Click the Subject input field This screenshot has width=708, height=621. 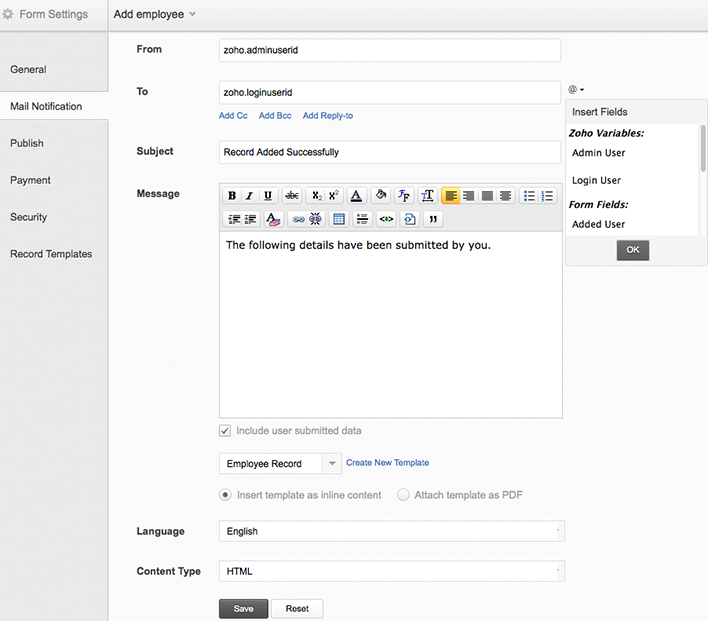click(389, 152)
